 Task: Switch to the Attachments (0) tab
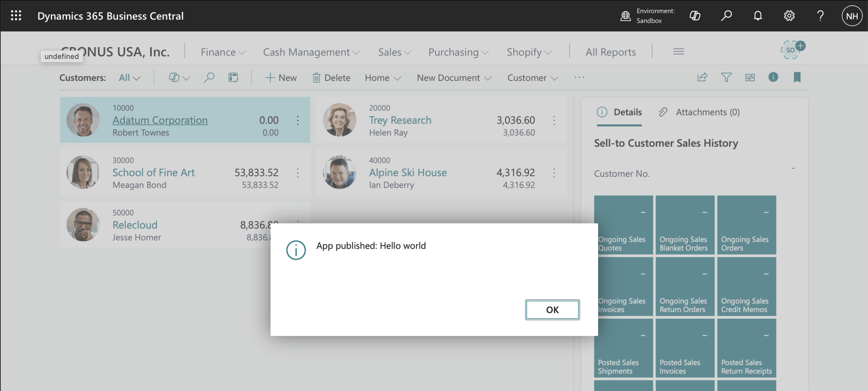coord(699,112)
